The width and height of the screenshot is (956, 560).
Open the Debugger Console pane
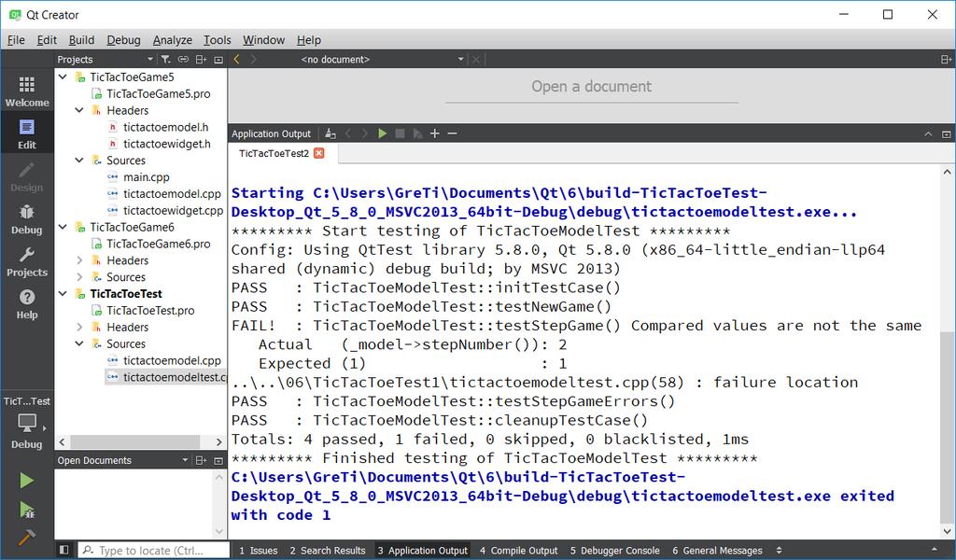[x=615, y=551]
